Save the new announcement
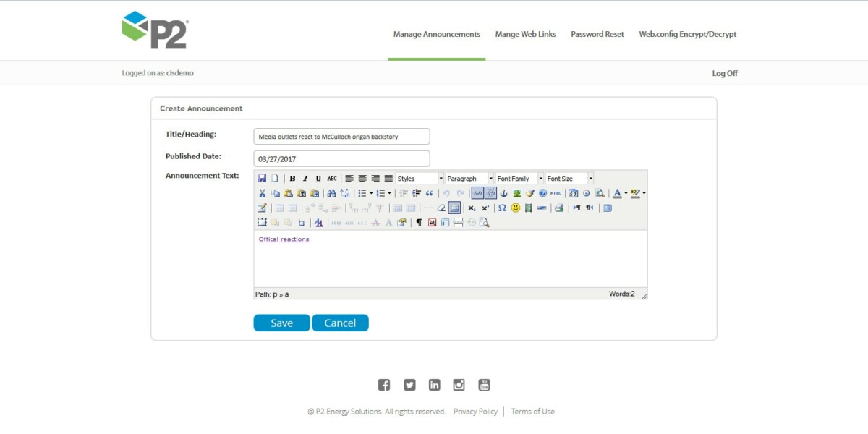This screenshot has height=434, width=868. tap(281, 323)
